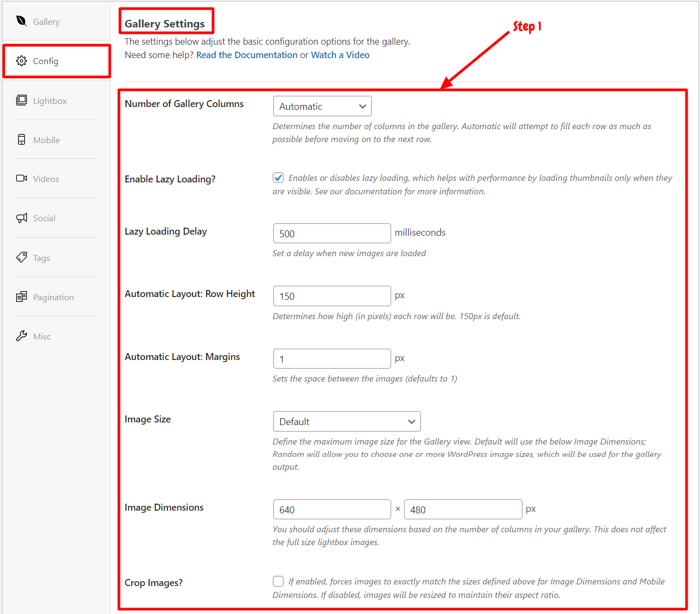Click the Row Height input field

point(332,296)
